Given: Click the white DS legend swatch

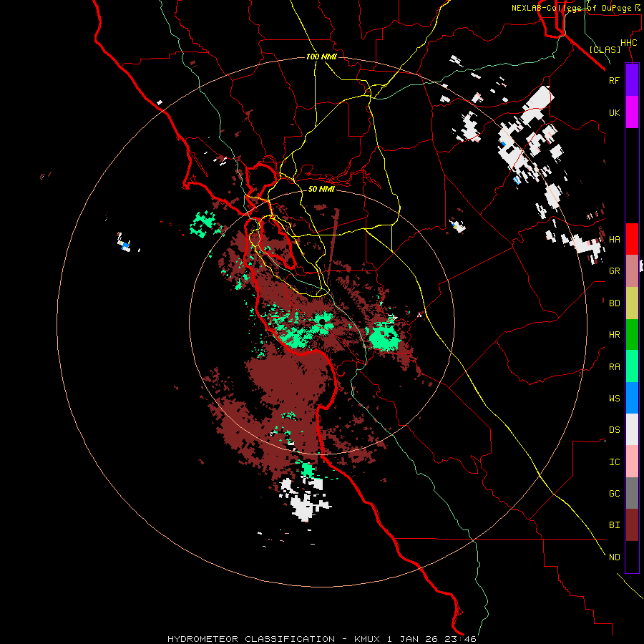Looking at the screenshot, I should tap(632, 429).
